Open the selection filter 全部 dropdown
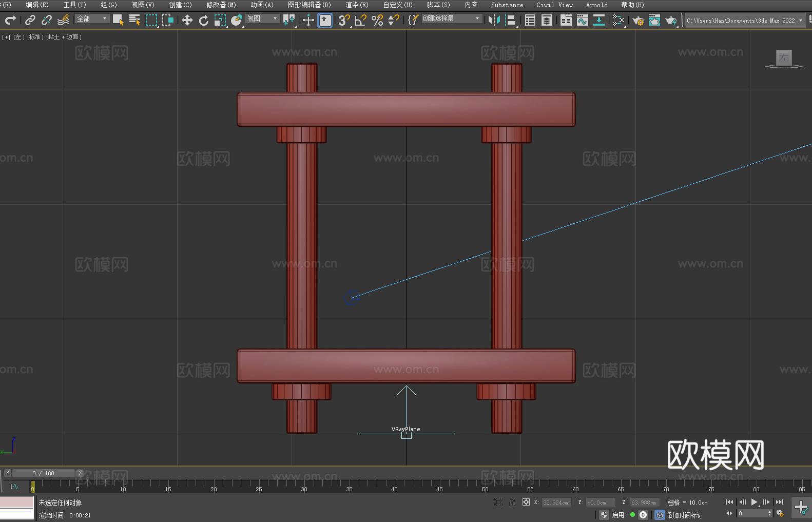 click(x=92, y=18)
